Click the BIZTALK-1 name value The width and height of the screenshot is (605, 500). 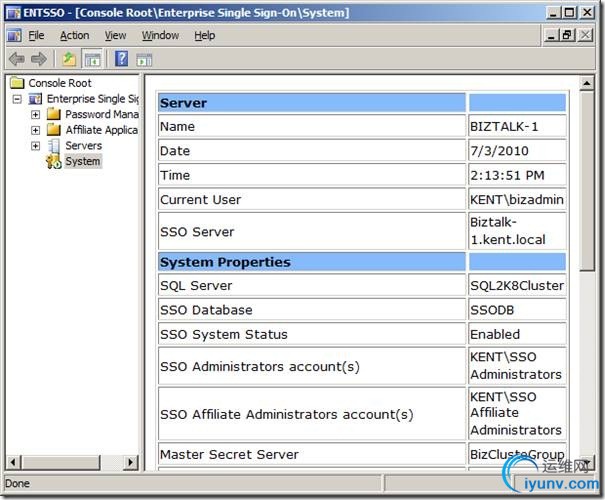(x=504, y=127)
